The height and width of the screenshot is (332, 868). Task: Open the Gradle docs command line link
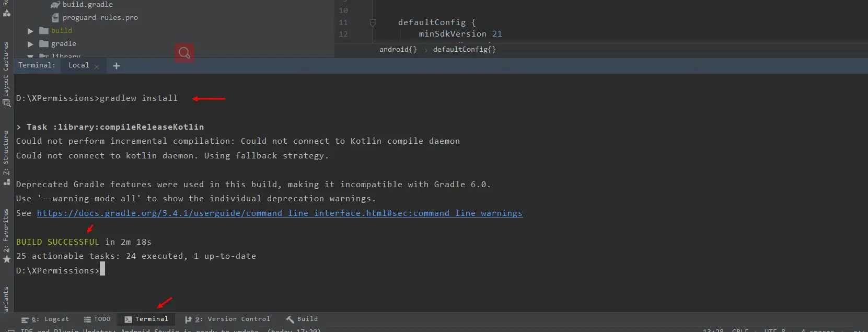point(280,213)
